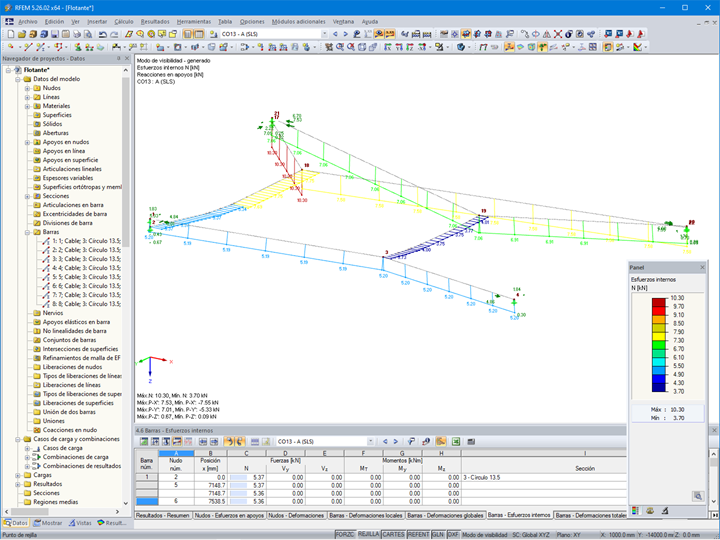
Task: Click the dark blue color swatch beside 3.70 in legend
Action: [659, 387]
